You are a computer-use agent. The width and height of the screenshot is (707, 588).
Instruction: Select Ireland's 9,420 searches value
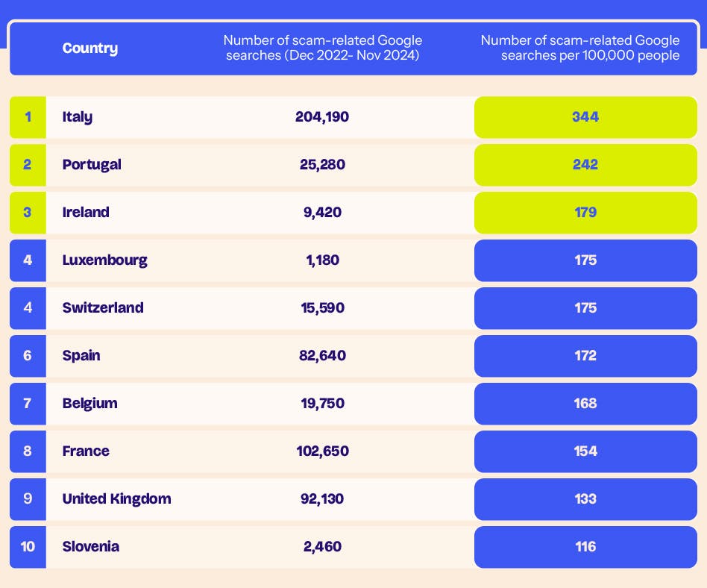click(322, 213)
